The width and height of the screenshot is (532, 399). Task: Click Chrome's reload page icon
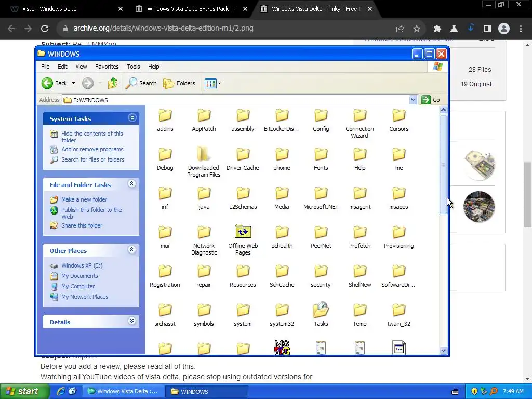(x=45, y=29)
